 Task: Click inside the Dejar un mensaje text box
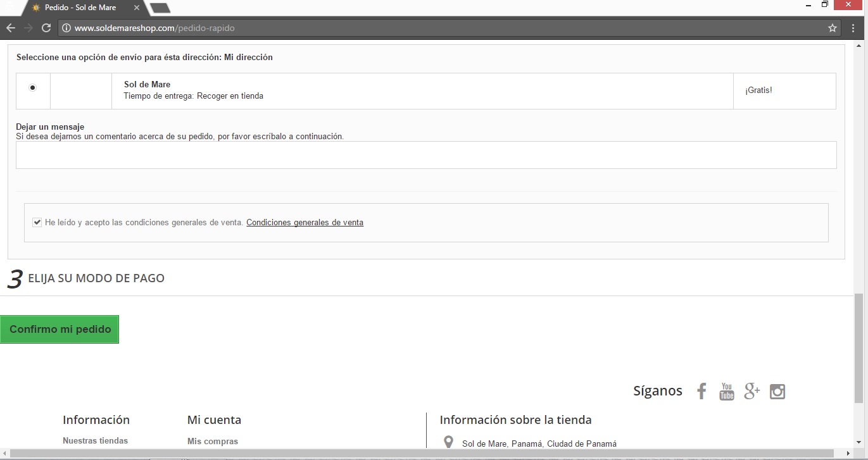point(426,155)
